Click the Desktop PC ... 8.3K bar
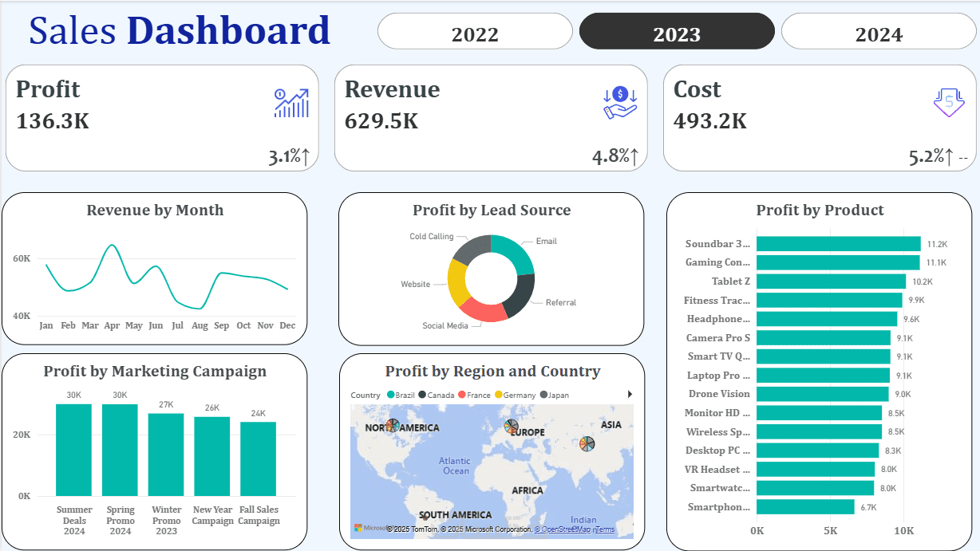 pyautogui.click(x=817, y=451)
